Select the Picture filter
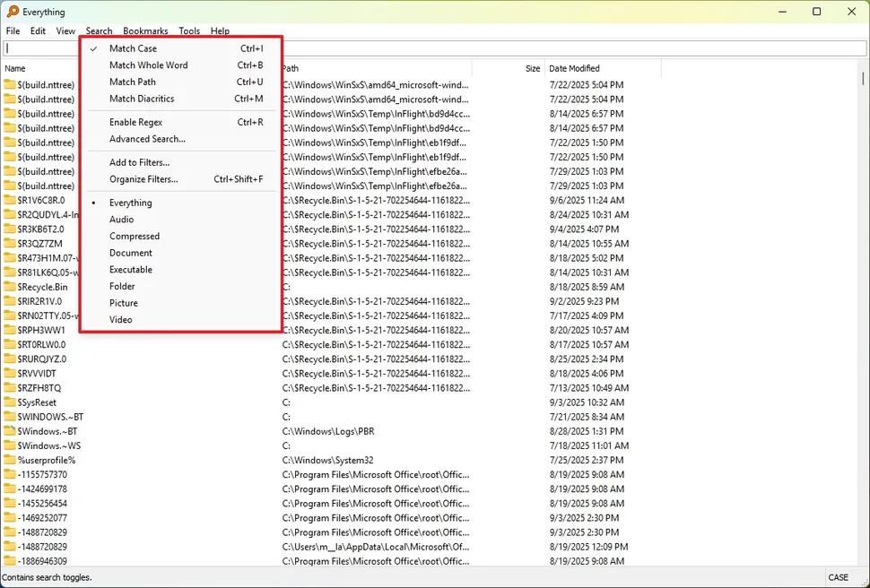This screenshot has width=870, height=588. coord(123,303)
